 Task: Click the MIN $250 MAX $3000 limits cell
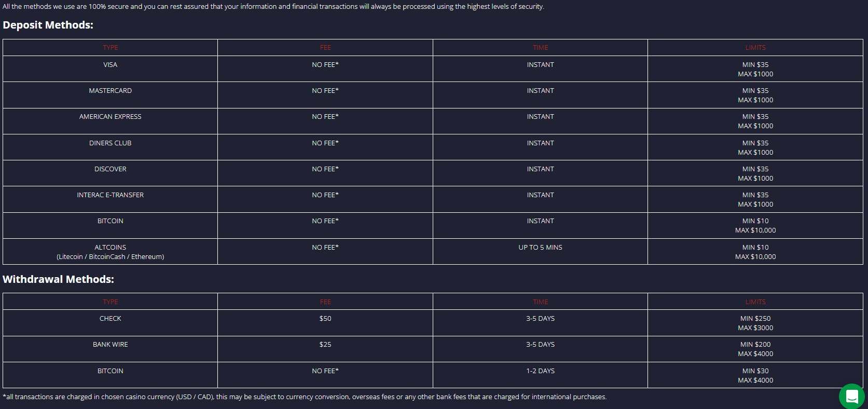[755, 323]
